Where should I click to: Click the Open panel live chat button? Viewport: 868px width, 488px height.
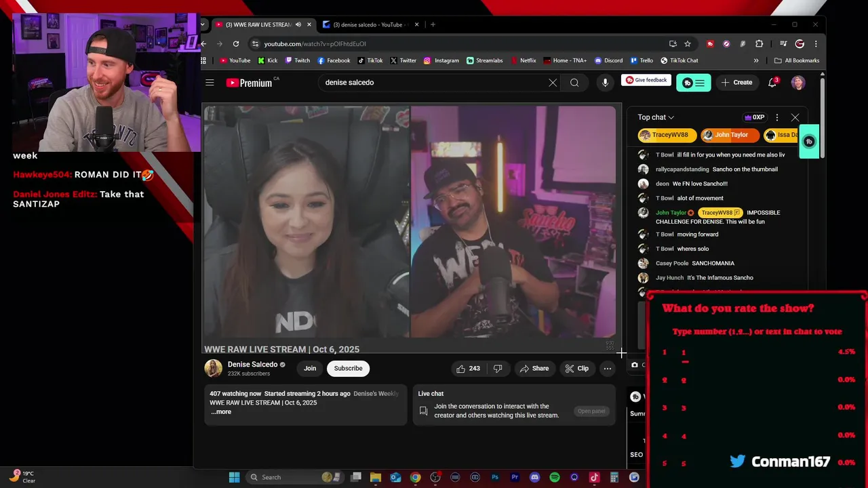591,411
